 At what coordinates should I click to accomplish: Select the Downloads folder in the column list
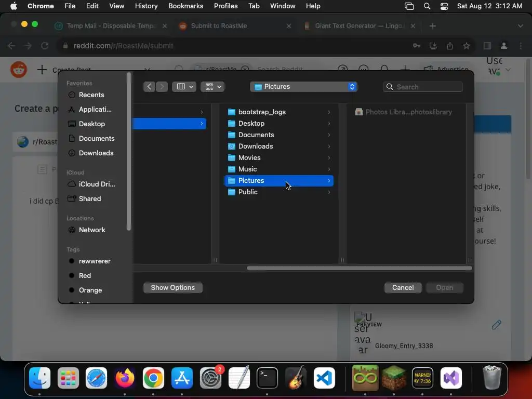[279, 146]
